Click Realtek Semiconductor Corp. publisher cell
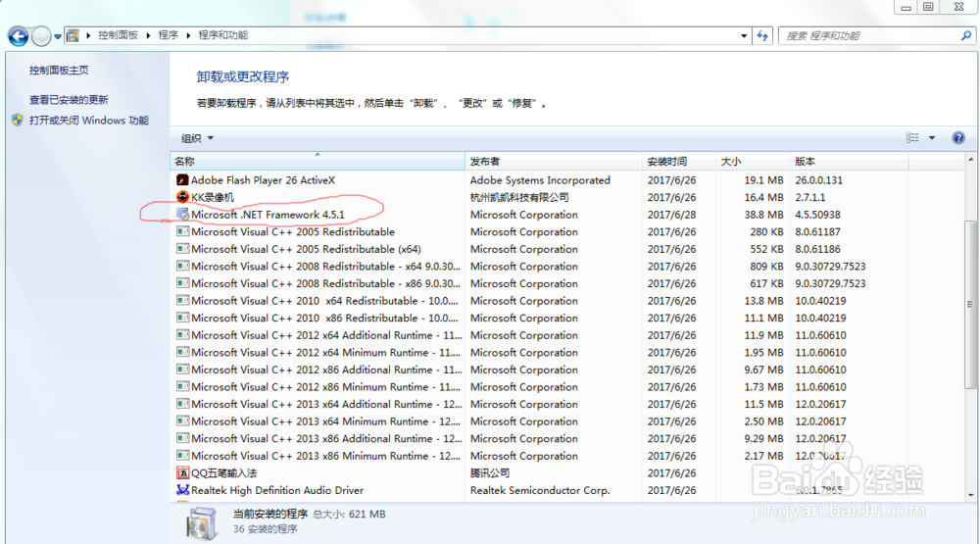The image size is (980, 544). [540, 490]
